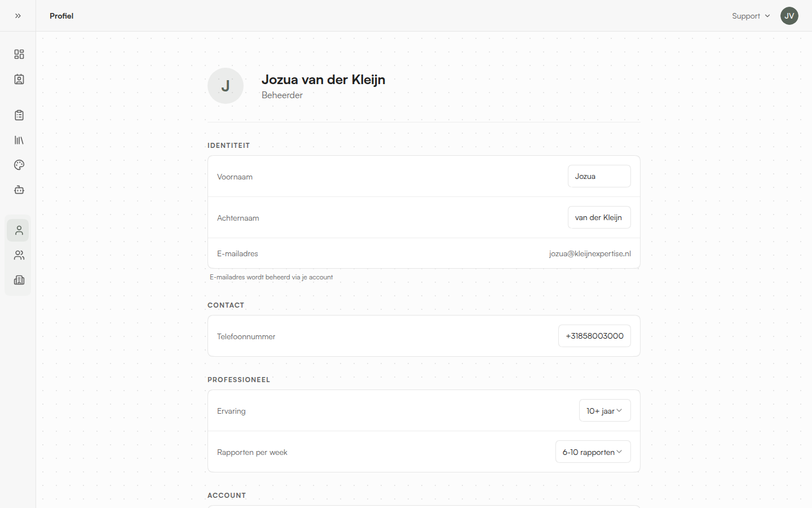
Task: Focus the Achternaam field containing van der Kleijn
Action: click(599, 217)
